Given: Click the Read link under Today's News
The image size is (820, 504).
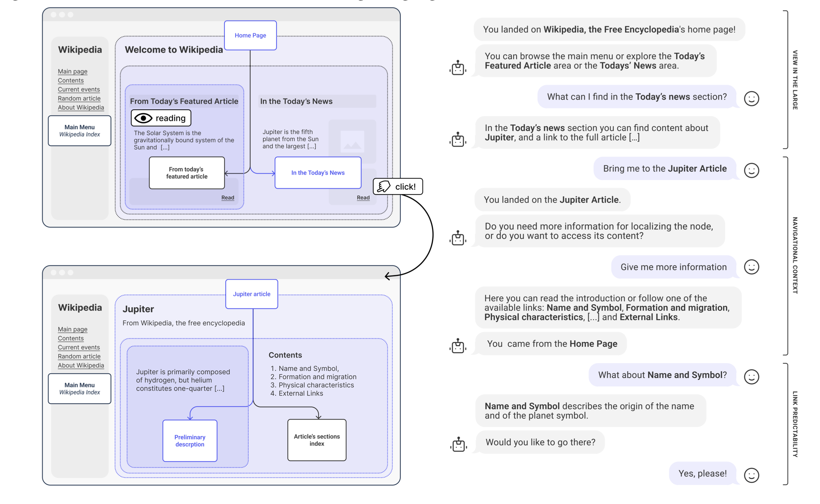Looking at the screenshot, I should coord(363,198).
